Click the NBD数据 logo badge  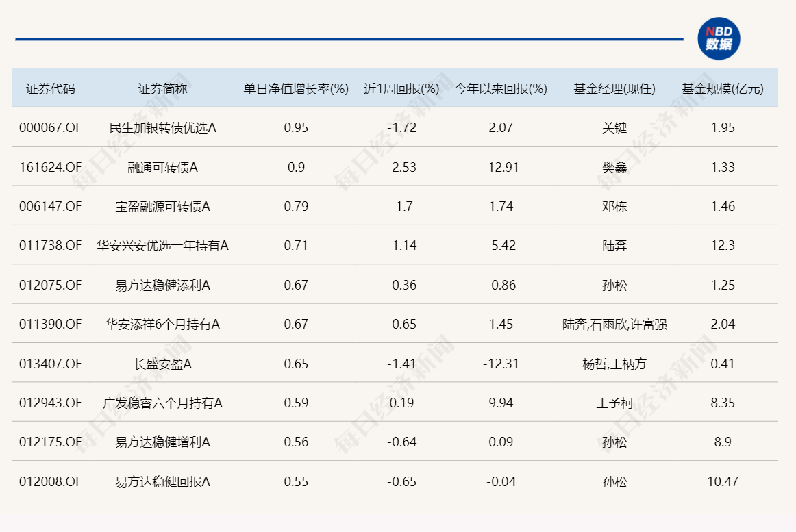(x=719, y=38)
